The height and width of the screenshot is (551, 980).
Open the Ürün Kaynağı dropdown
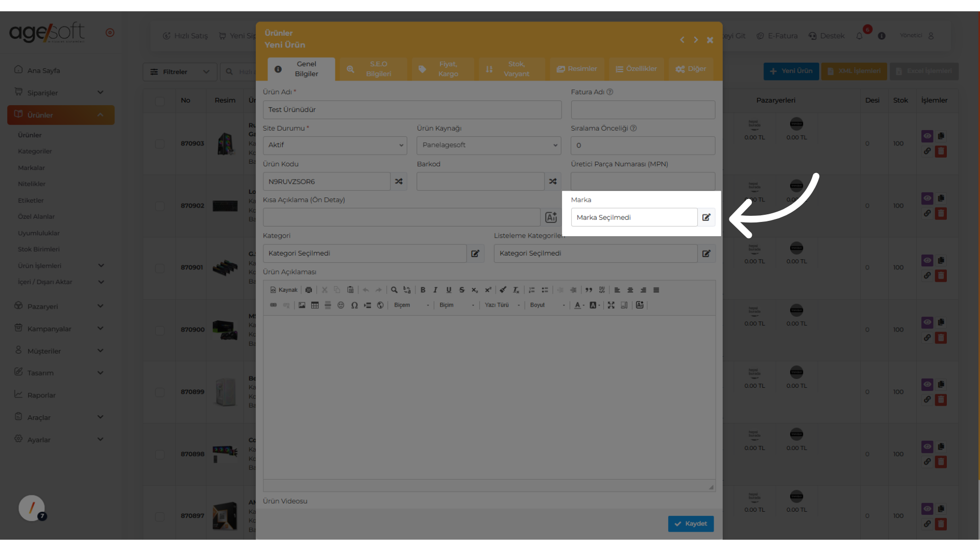click(x=489, y=145)
